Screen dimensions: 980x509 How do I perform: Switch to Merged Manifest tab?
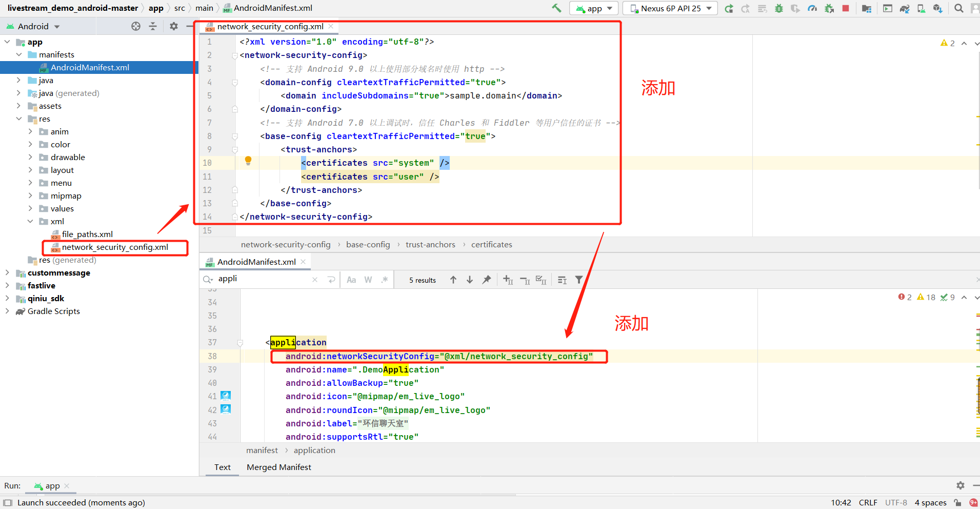click(x=279, y=467)
